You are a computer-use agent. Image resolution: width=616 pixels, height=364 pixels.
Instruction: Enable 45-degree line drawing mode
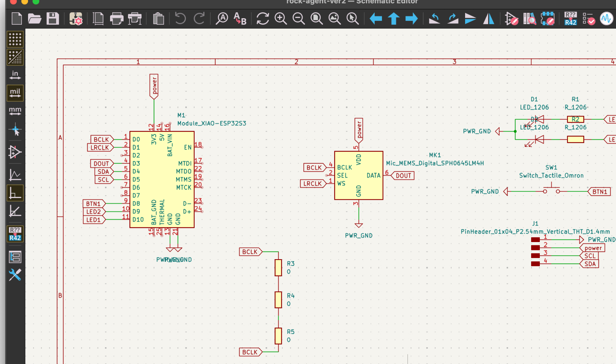click(x=15, y=211)
